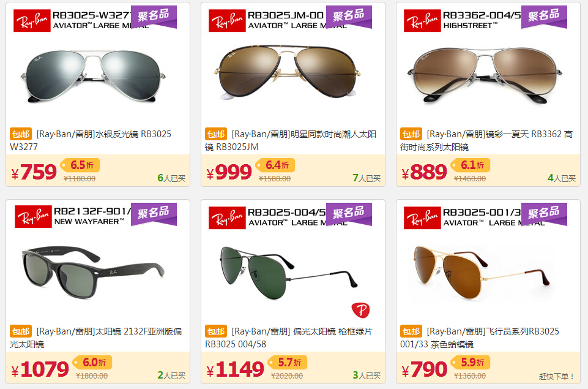Click the ¥889 price on Highstreet sunglasses
This screenshot has width=588, height=389.
point(424,172)
